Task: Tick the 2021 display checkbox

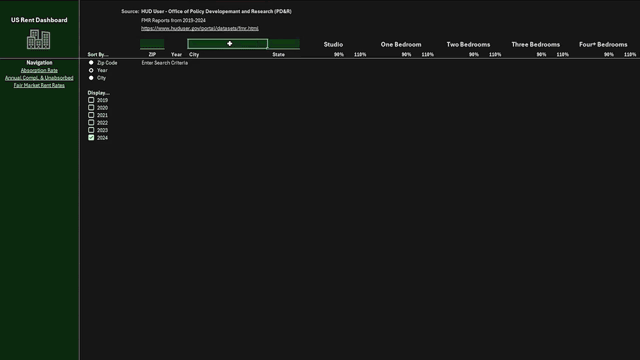Action: tap(91, 115)
